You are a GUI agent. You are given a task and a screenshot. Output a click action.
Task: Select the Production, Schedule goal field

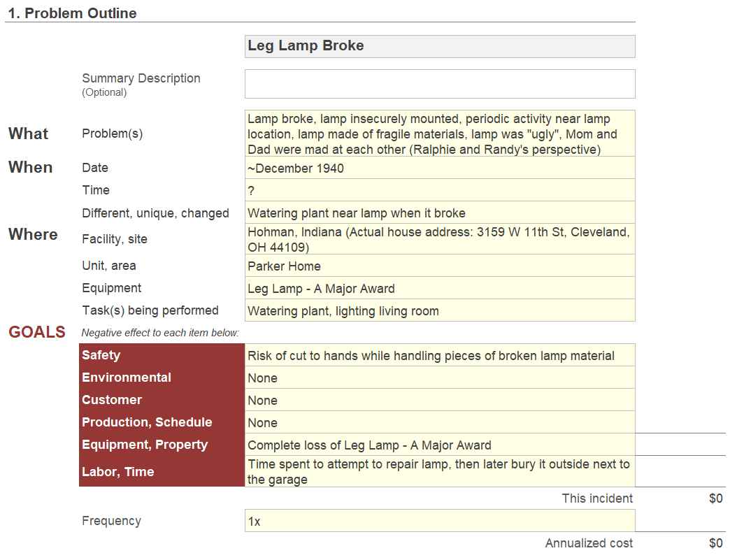440,422
